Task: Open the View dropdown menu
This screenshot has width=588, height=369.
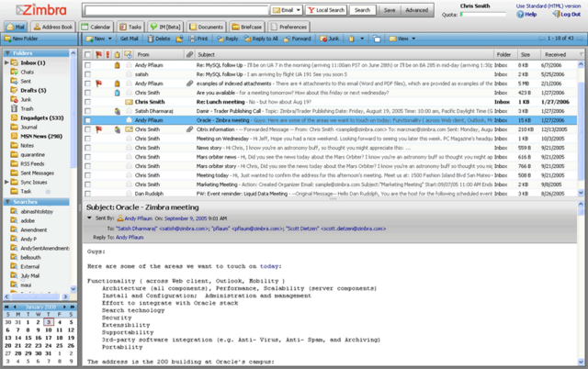Action: point(402,39)
